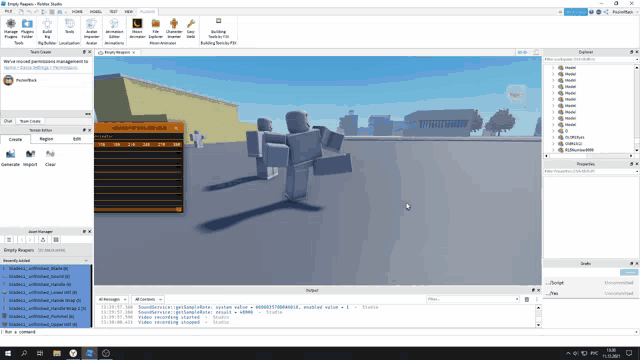Select the PLUGINS ribbon tab
This screenshot has height=360, width=640.
tap(147, 12)
